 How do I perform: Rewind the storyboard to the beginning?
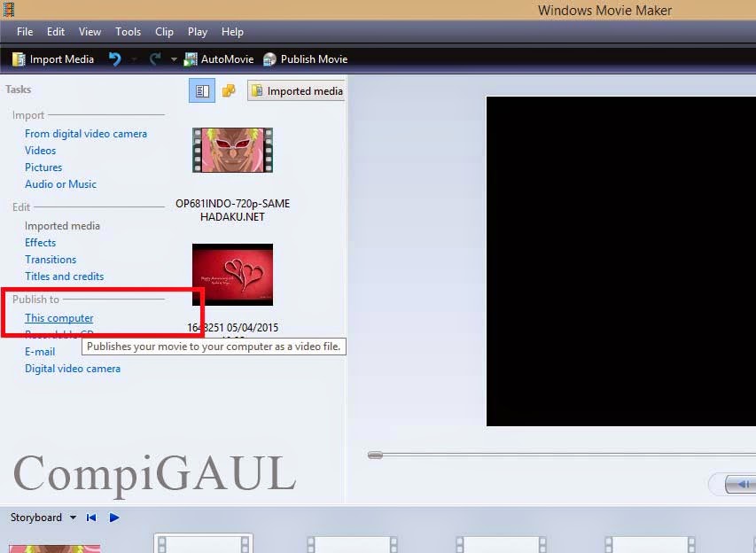(91, 518)
